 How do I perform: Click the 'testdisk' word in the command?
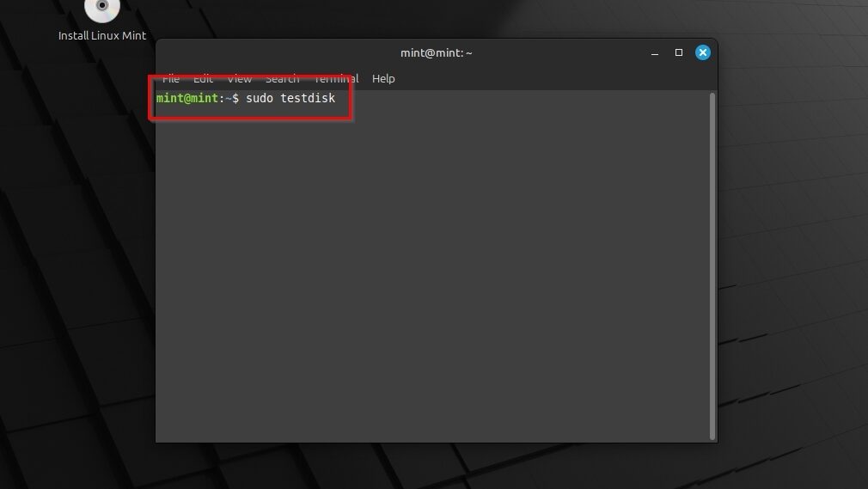click(x=308, y=99)
